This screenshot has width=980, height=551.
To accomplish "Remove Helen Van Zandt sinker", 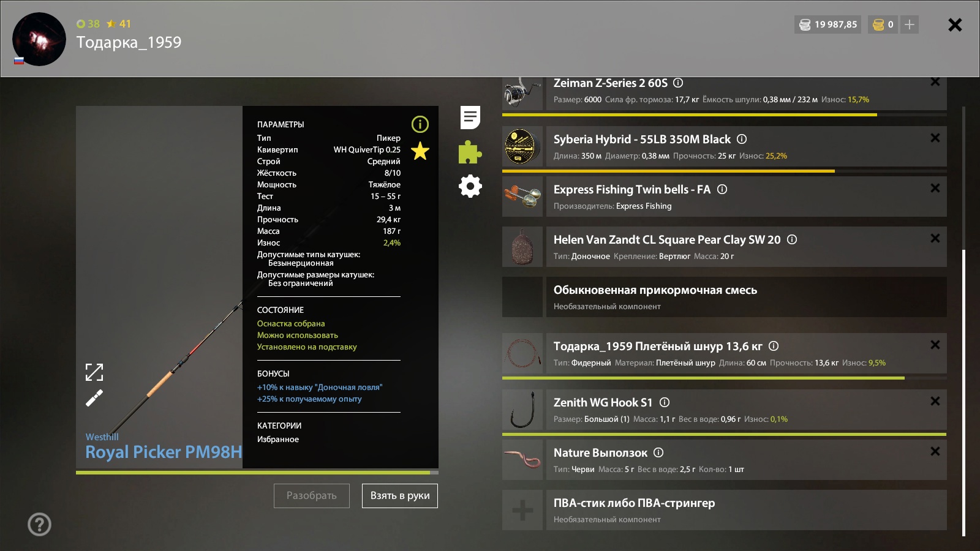I will (x=935, y=238).
